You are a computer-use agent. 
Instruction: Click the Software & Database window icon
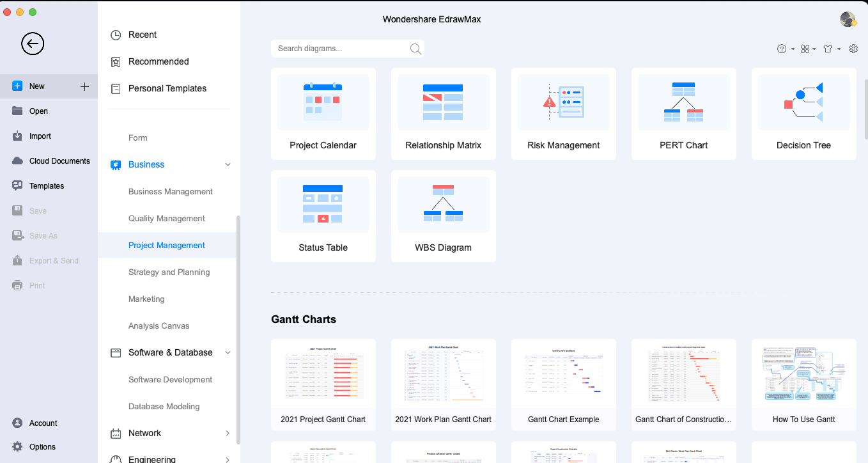coord(116,353)
